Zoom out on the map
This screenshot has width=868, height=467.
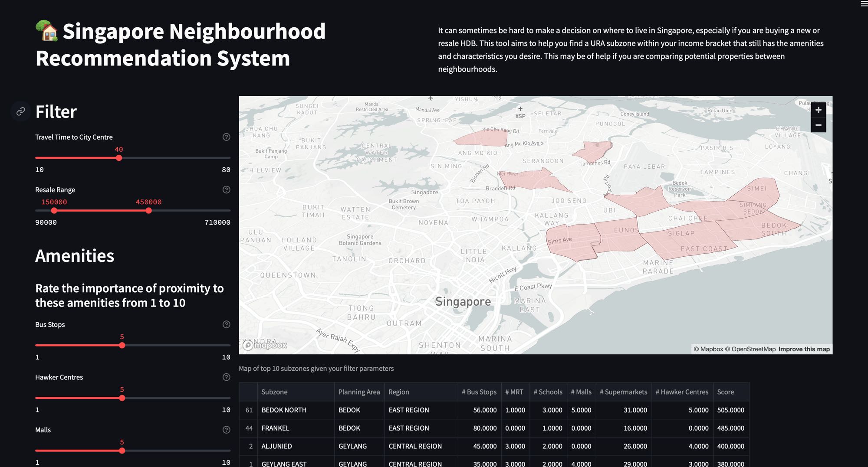tap(818, 125)
